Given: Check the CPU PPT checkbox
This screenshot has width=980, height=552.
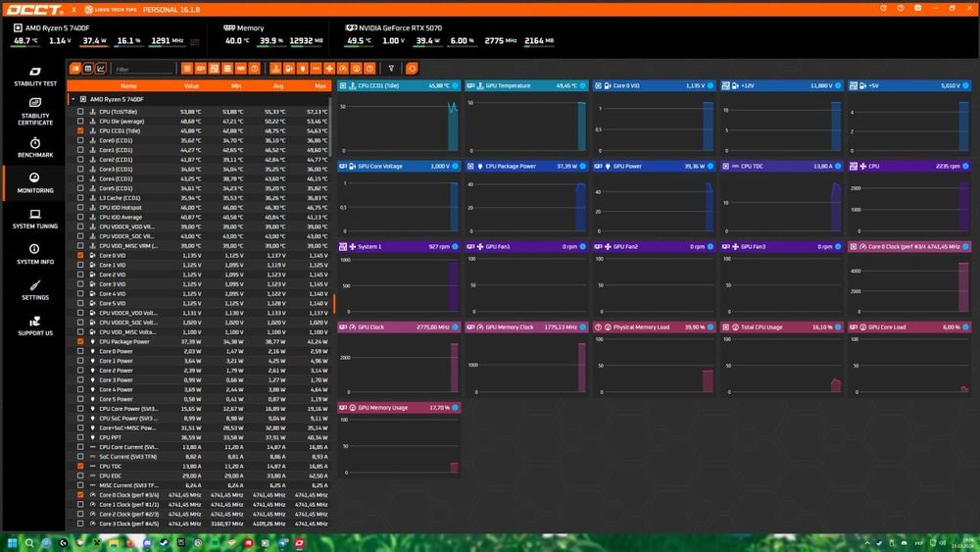Looking at the screenshot, I should coord(80,437).
